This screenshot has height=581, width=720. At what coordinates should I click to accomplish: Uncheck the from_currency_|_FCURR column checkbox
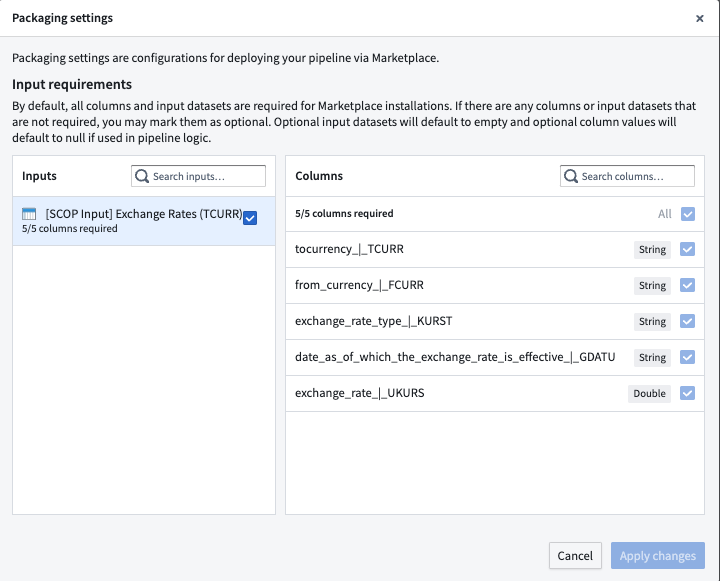pos(687,285)
